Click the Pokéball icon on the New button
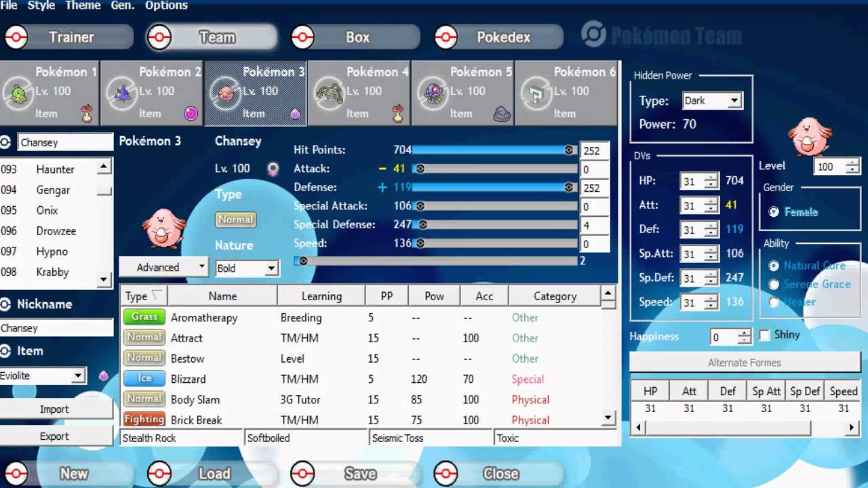 [x=16, y=474]
